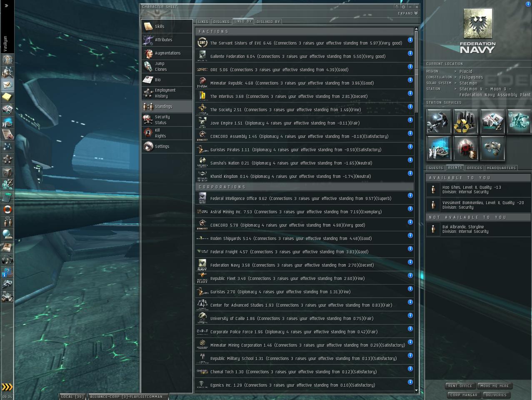Open Settings in Character Sheet

click(167, 146)
